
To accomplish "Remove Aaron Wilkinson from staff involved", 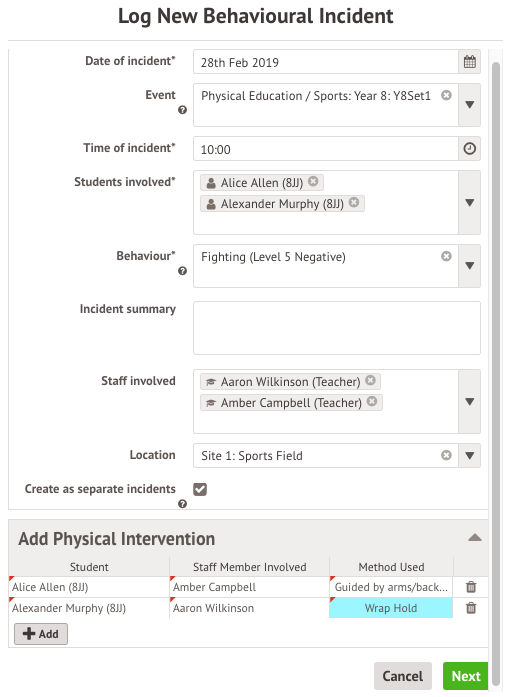I will (x=370, y=380).
